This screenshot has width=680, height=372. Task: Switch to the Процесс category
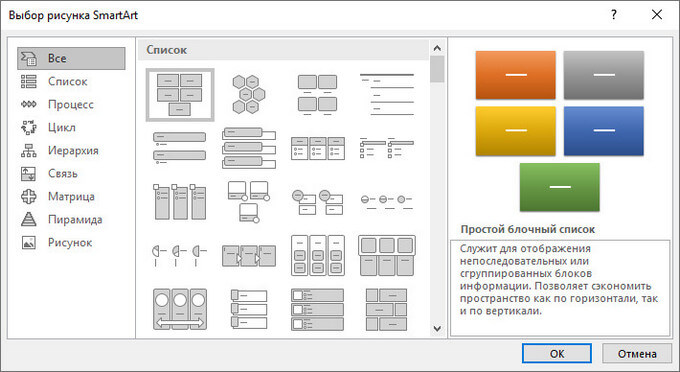71,104
